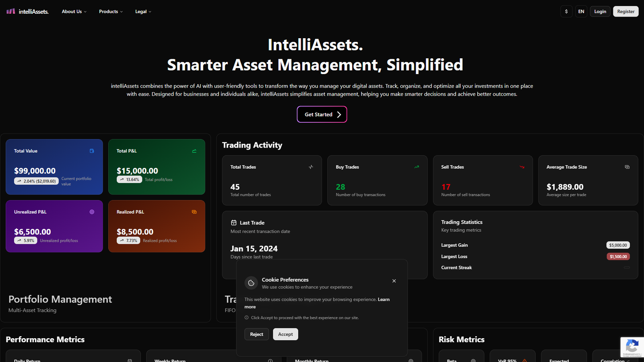This screenshot has width=644, height=362.
Task: Click the activity pulse icon on Total Trades
Action: click(311, 167)
